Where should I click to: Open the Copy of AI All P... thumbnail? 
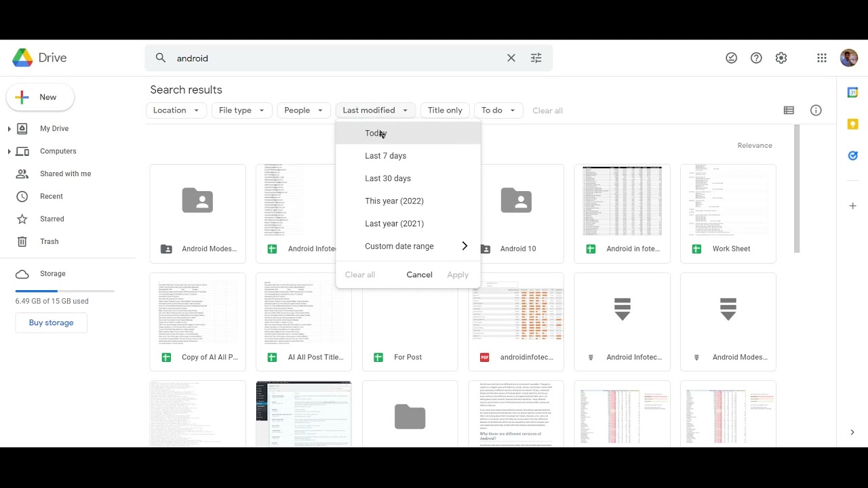pos(198,309)
